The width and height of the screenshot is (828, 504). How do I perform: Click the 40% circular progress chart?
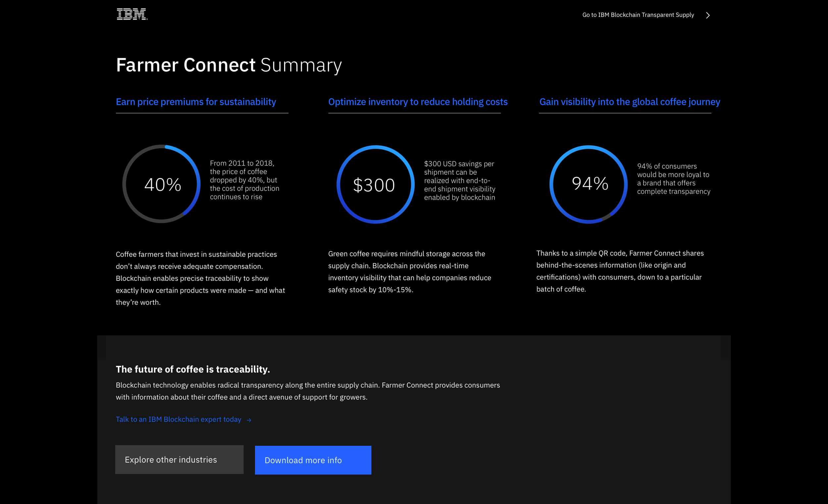(161, 184)
